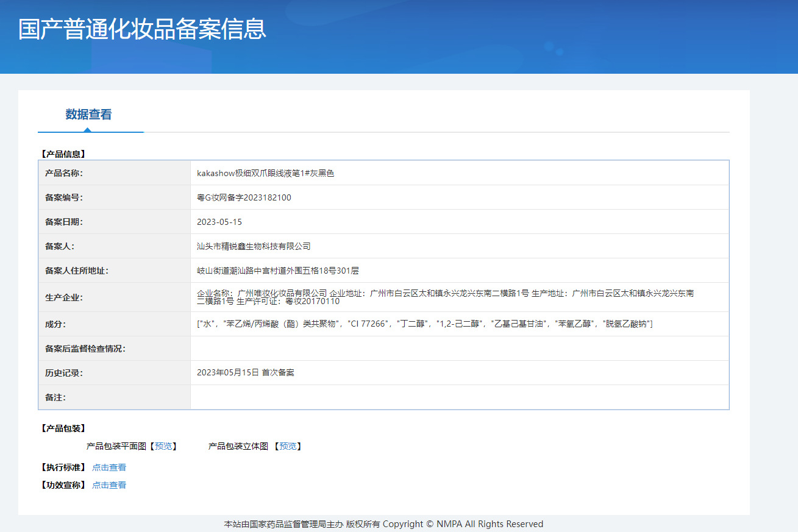Open 点击查看 next to 执行标准
Screen dimensions: 798x532
pyautogui.click(x=109, y=468)
